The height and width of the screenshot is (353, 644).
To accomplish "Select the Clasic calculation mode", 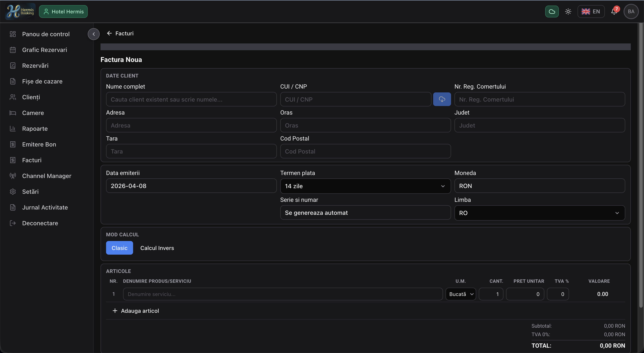I will tap(119, 248).
